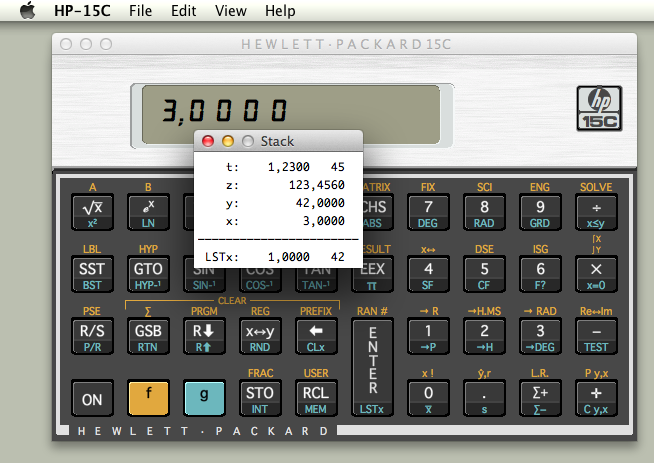Click the roll down R↓ key

(x=204, y=336)
